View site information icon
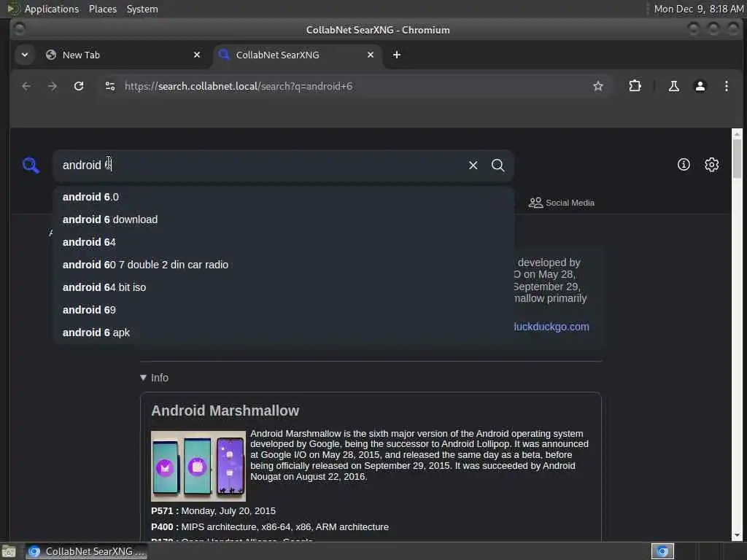The width and height of the screenshot is (747, 560). coord(110,86)
